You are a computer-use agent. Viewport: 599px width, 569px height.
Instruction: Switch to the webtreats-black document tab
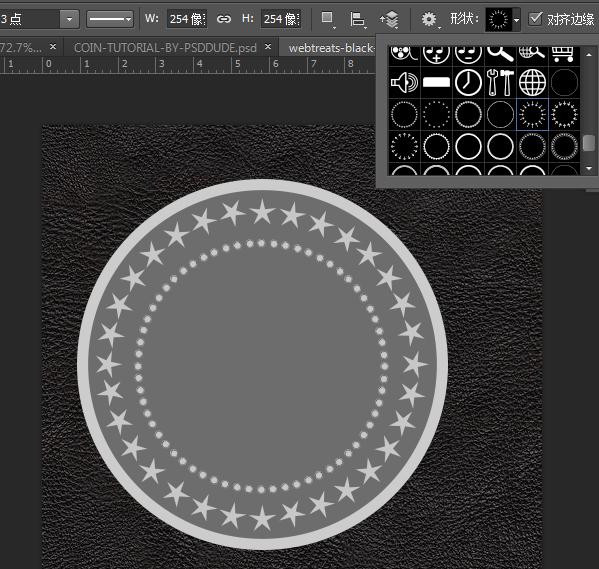tap(331, 48)
